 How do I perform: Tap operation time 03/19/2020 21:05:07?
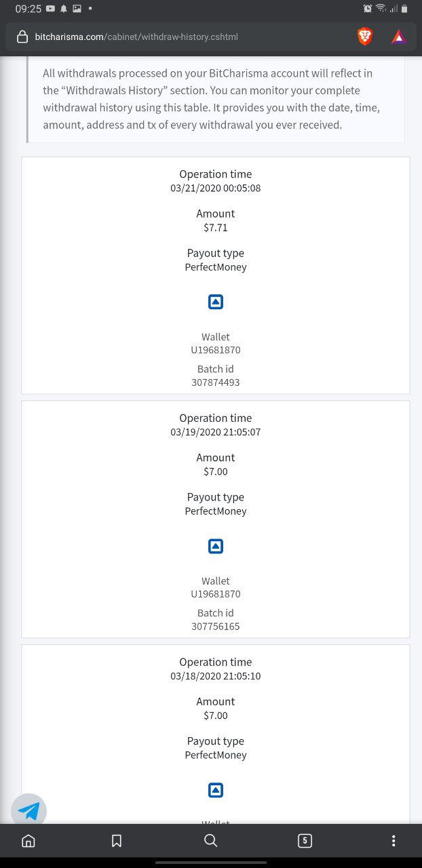click(x=216, y=432)
